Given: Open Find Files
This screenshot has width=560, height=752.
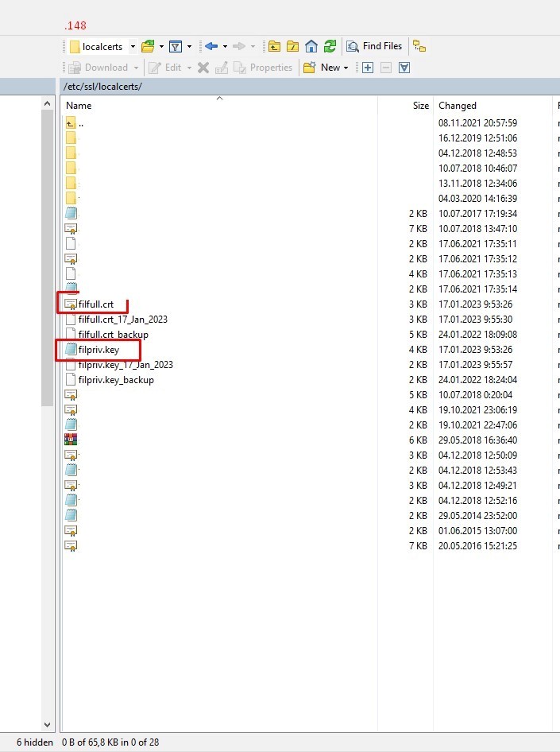Looking at the screenshot, I should click(375, 47).
